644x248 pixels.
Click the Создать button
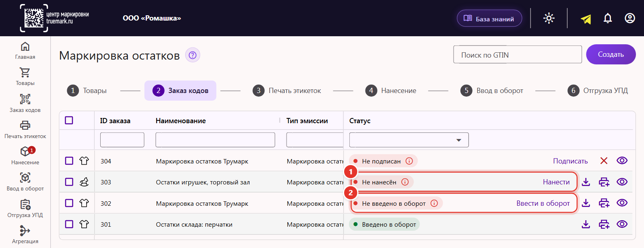tap(611, 54)
